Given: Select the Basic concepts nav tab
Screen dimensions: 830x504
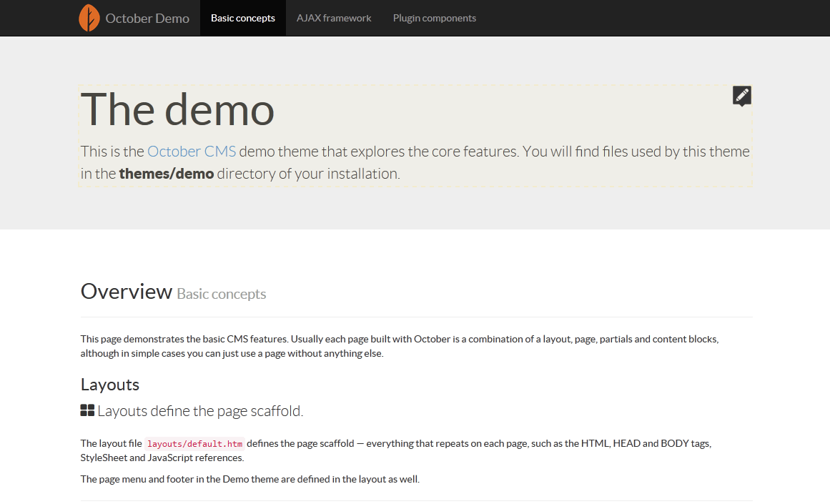Looking at the screenshot, I should [x=243, y=18].
